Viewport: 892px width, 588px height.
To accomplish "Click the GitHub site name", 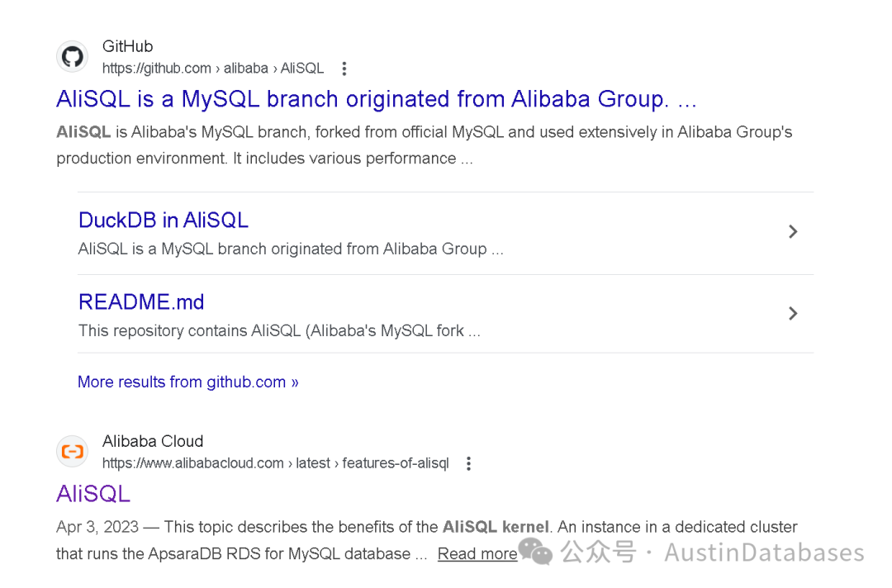I will [x=127, y=46].
